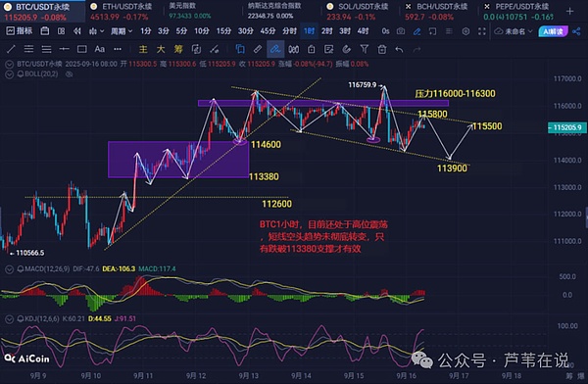The image size is (588, 384).
Task: Open the fullscreen view icon
Action: pyautogui.click(x=482, y=31)
